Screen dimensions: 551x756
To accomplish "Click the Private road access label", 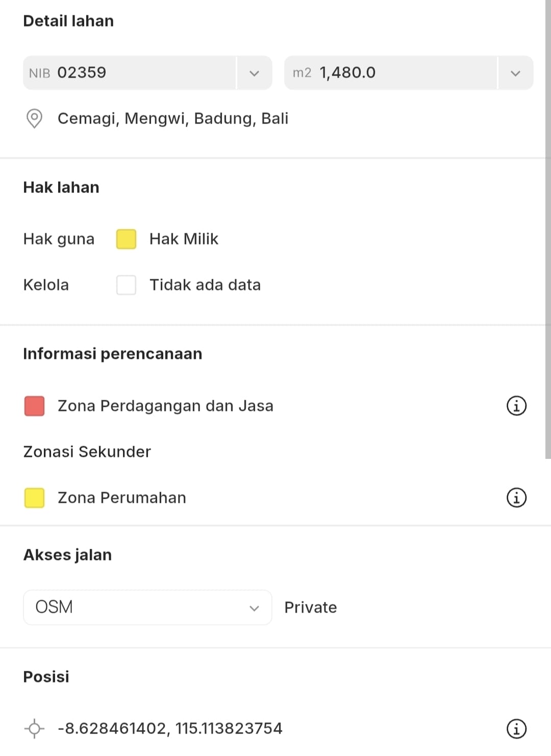I will coord(310,607).
